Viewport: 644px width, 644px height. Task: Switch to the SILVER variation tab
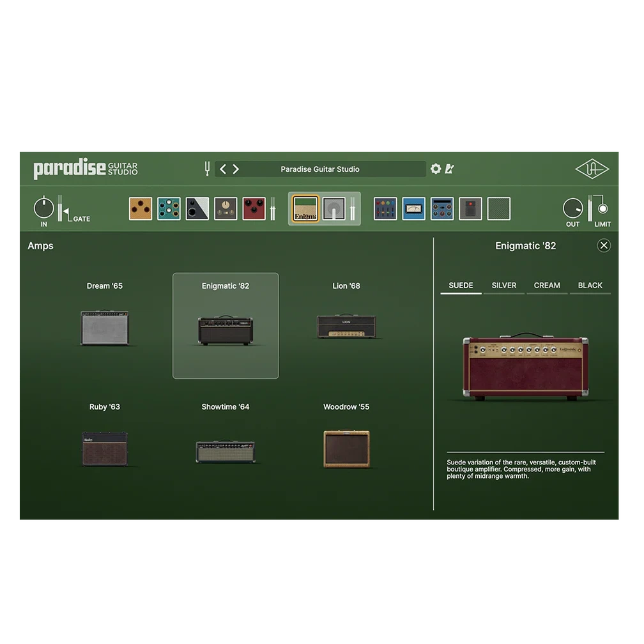coord(504,286)
